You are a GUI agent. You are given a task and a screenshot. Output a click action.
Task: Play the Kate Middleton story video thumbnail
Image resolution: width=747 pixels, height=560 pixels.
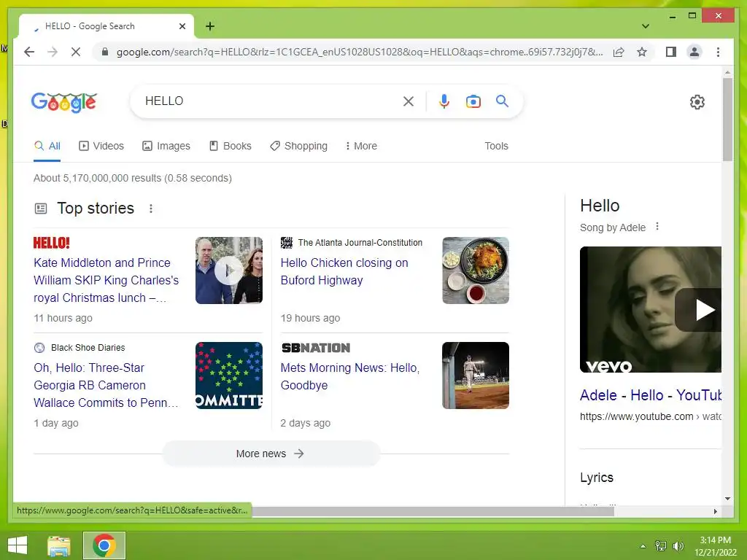(228, 271)
